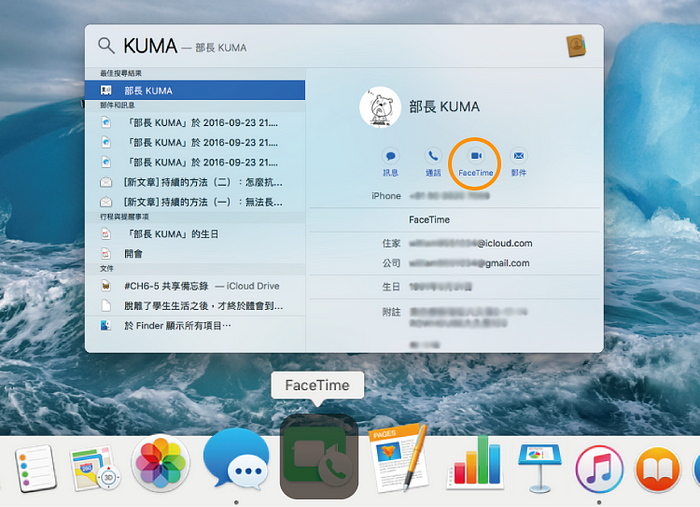700x507 pixels.
Task: Click the iPhone phone number field
Action: 449,195
